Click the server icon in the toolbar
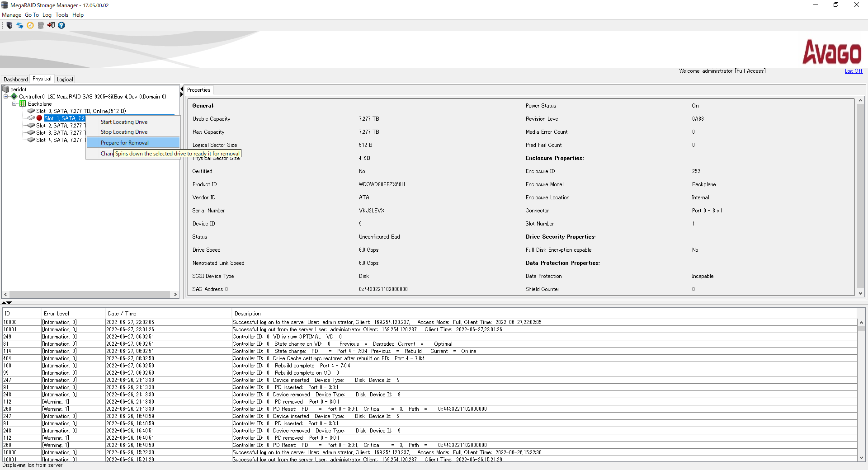 point(9,25)
